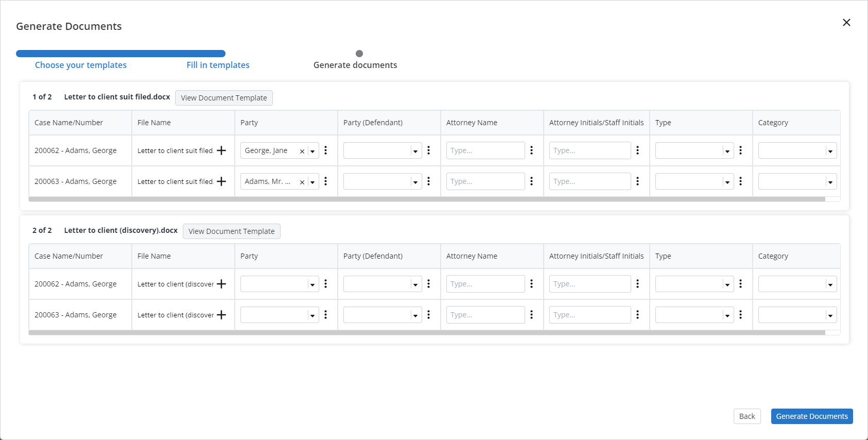Open Attorney Initials three-dot menu, 200063 suit filed row
Viewport: 868px width, 440px height.
click(637, 181)
